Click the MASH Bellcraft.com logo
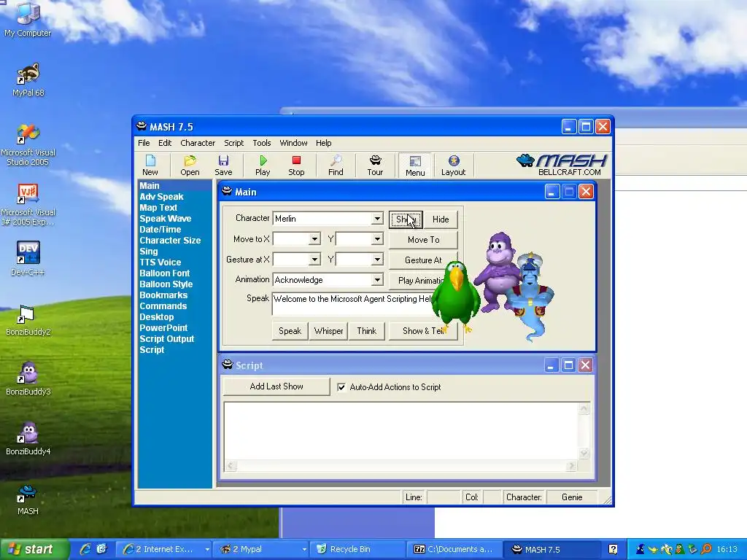 561,165
